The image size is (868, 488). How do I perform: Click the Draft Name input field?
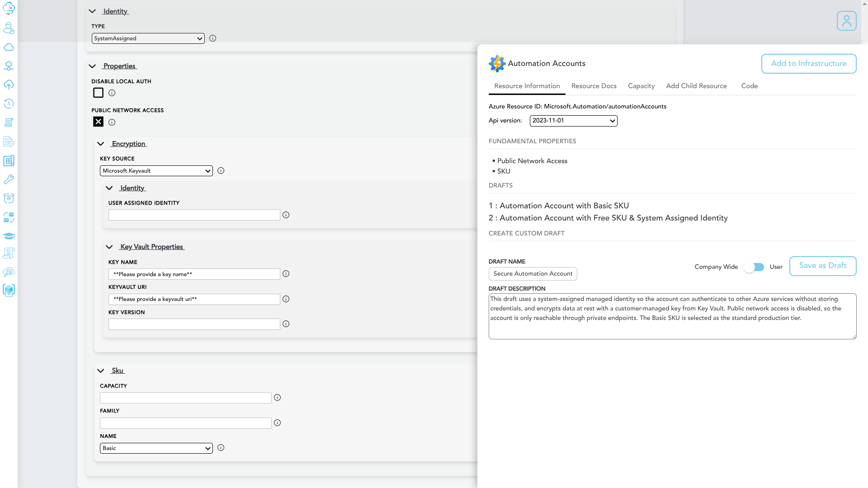533,274
